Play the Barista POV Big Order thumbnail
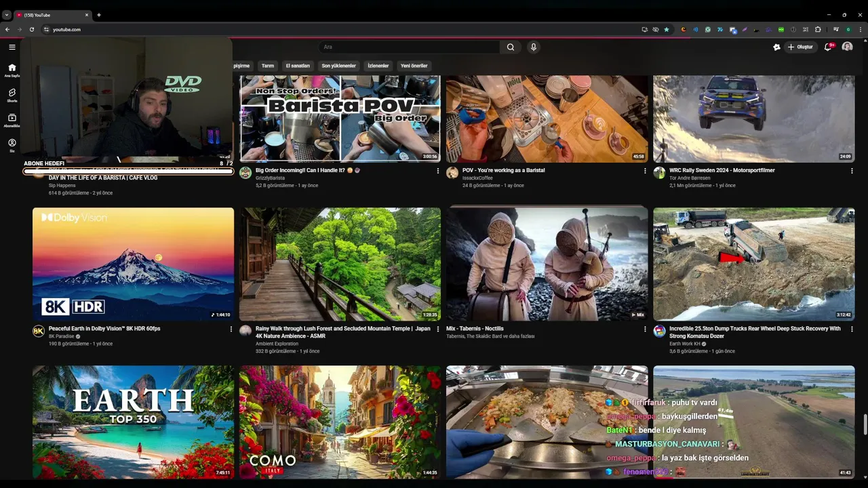 pyautogui.click(x=340, y=119)
